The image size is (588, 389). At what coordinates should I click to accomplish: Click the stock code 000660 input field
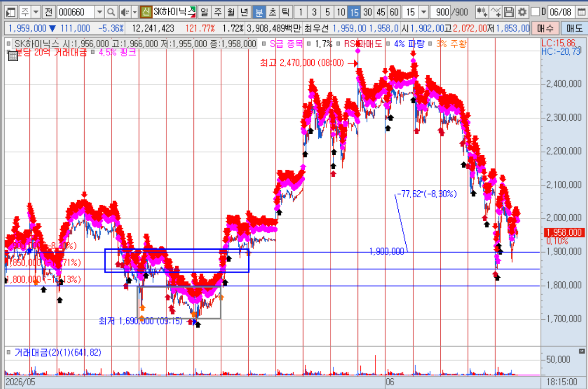[x=76, y=12]
